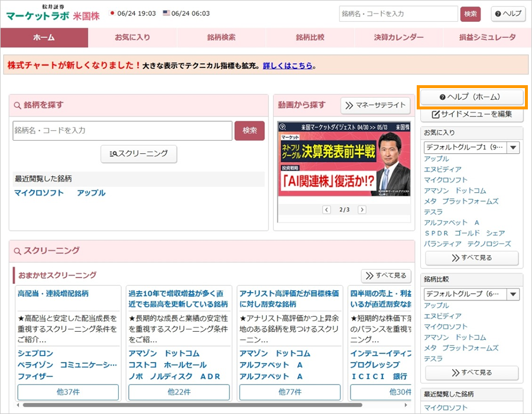This screenshot has height=414, width=532.
Task: Open the インテューイティブ stock link
Action: (x=381, y=353)
